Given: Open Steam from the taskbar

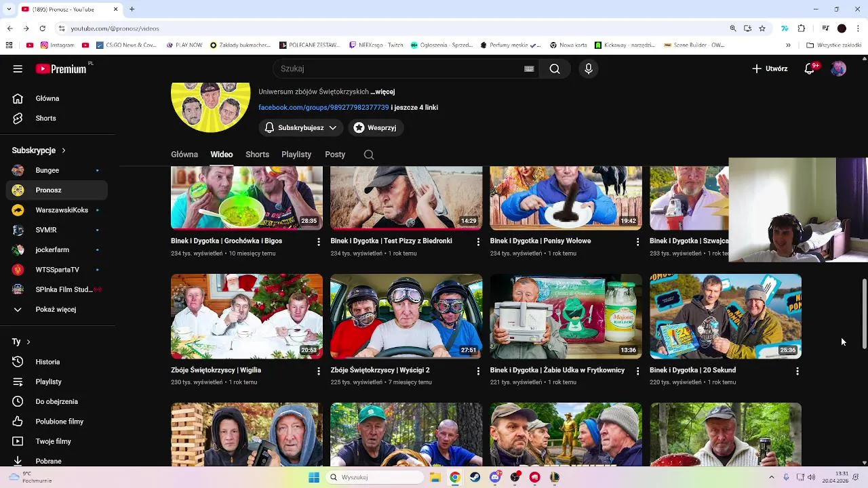Looking at the screenshot, I should 475,477.
